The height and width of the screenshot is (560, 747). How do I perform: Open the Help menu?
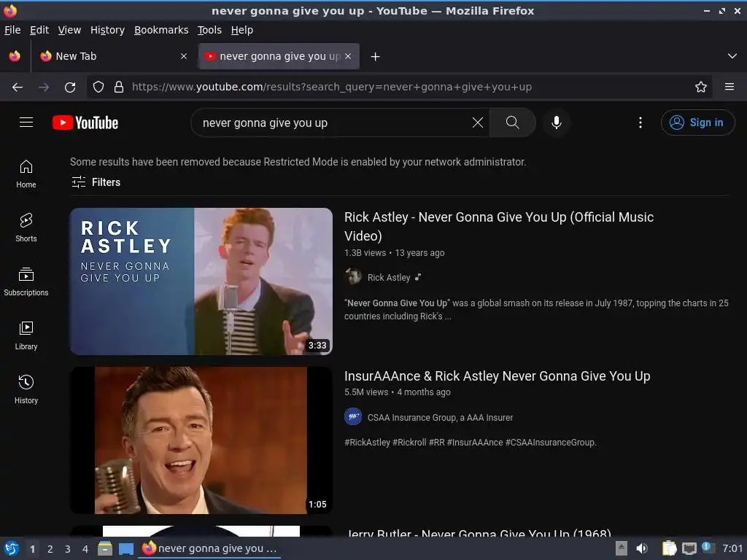point(242,30)
